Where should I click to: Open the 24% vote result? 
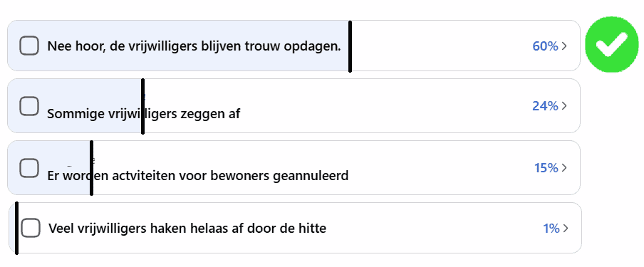click(x=545, y=106)
